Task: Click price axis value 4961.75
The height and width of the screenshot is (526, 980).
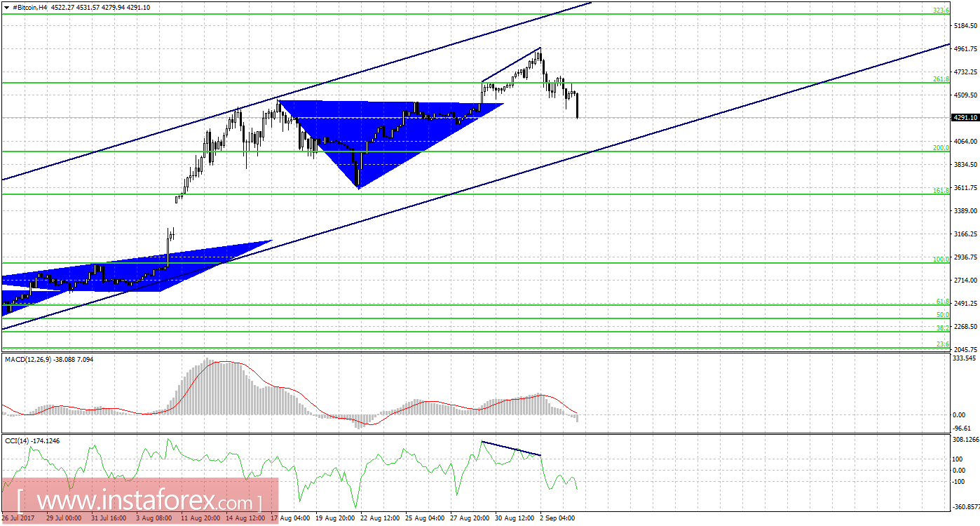Action: tap(965, 49)
